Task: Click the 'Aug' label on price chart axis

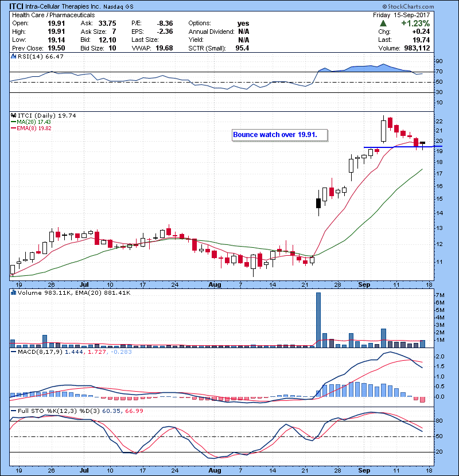Action: 215,285
